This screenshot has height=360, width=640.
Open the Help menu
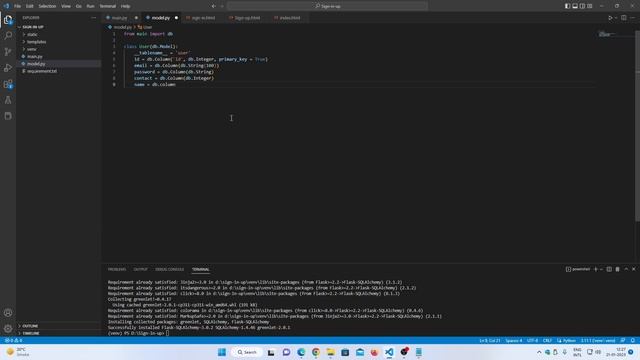coord(126,6)
